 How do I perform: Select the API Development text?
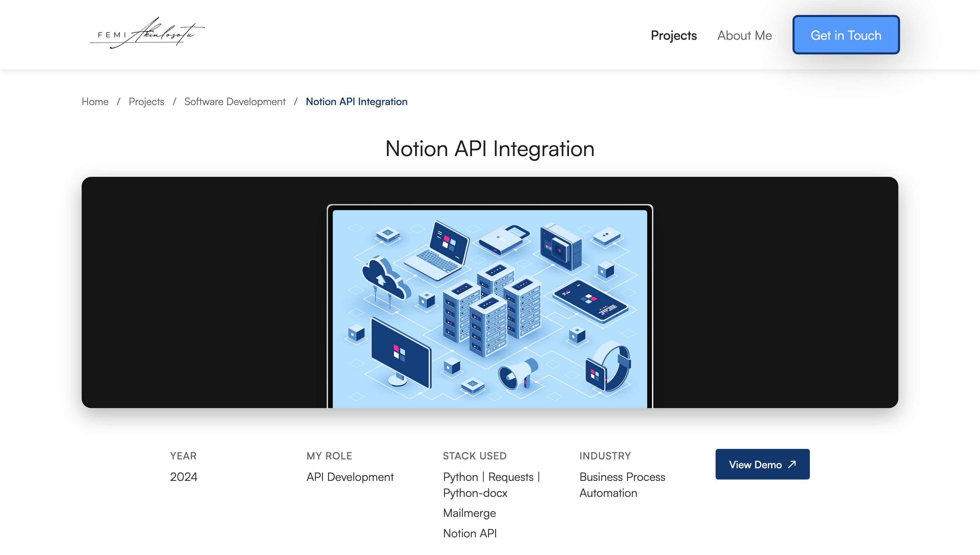coord(350,477)
